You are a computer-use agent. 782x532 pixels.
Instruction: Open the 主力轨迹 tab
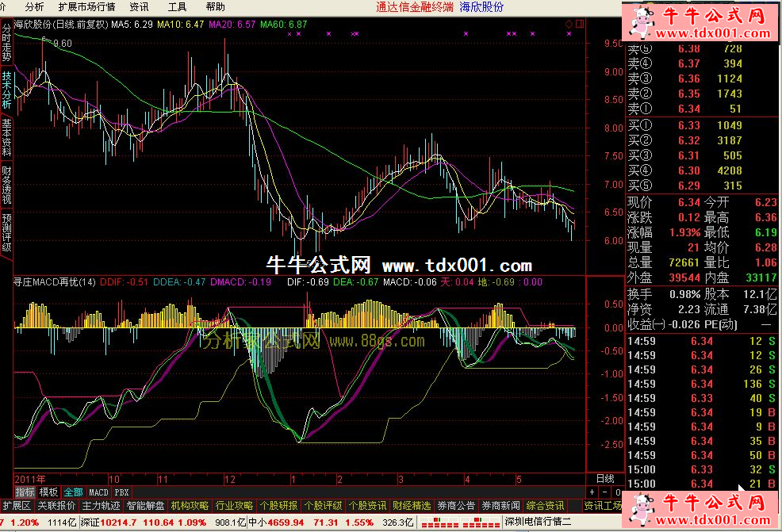[x=101, y=506]
